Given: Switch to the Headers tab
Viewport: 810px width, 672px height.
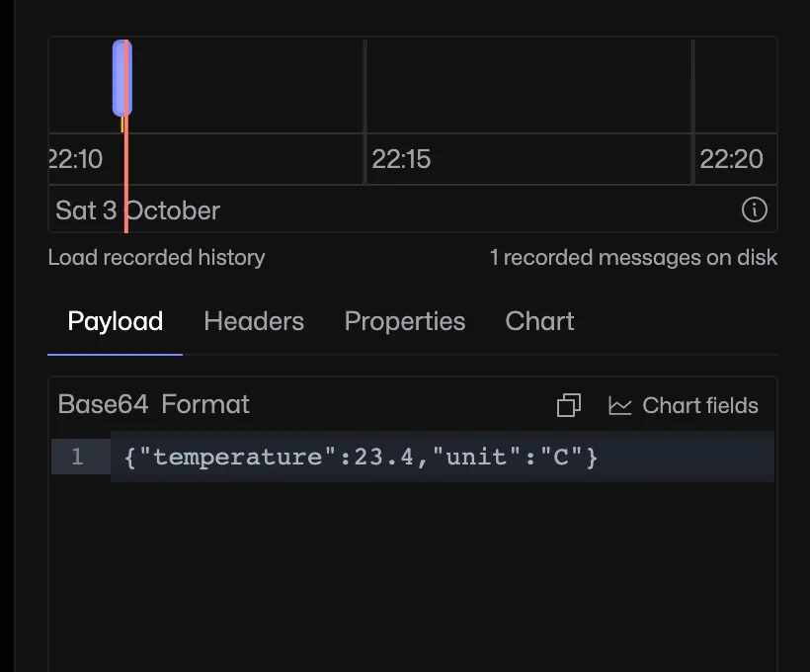Looking at the screenshot, I should click(x=254, y=321).
